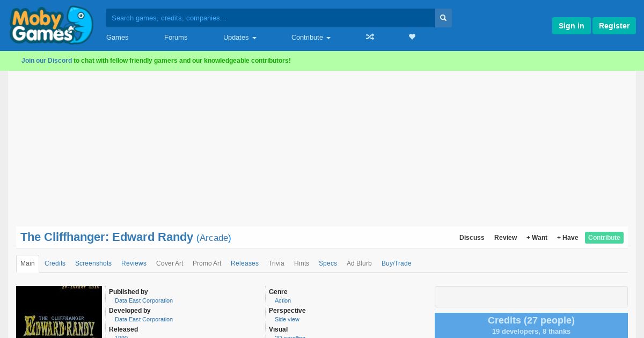Open the heart donate icon
The image size is (644, 338).
point(412,37)
